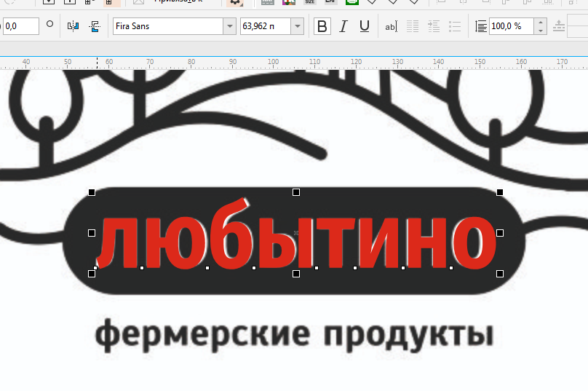Screen dimensions: 588x391
Task: Click the line spacing 100,0 % field
Action: (512, 26)
